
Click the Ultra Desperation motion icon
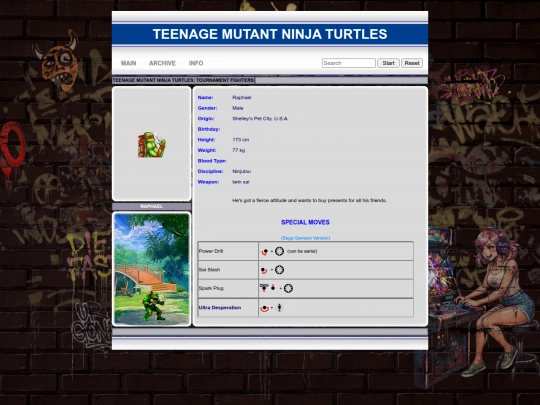(264, 308)
